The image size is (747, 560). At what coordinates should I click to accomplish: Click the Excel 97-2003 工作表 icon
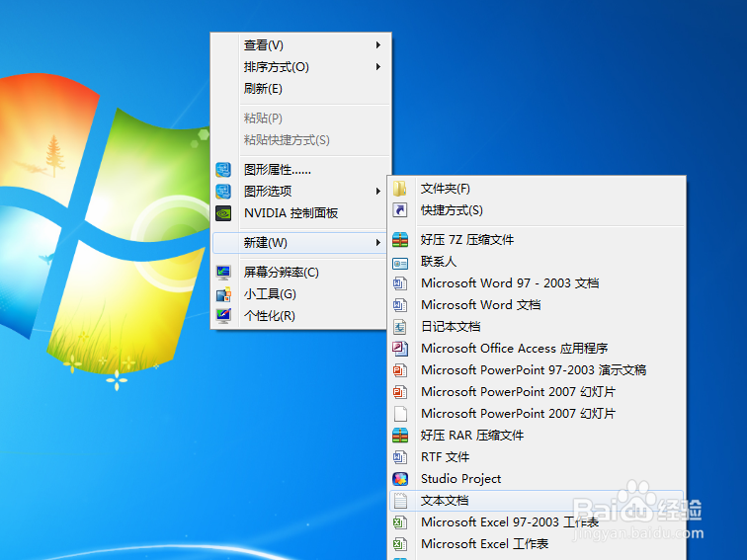coord(400,522)
